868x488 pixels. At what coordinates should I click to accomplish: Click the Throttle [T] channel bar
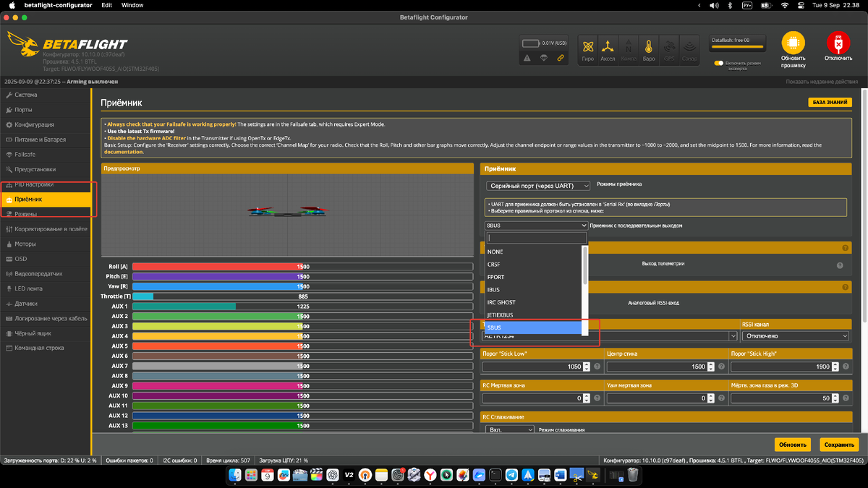(x=302, y=296)
